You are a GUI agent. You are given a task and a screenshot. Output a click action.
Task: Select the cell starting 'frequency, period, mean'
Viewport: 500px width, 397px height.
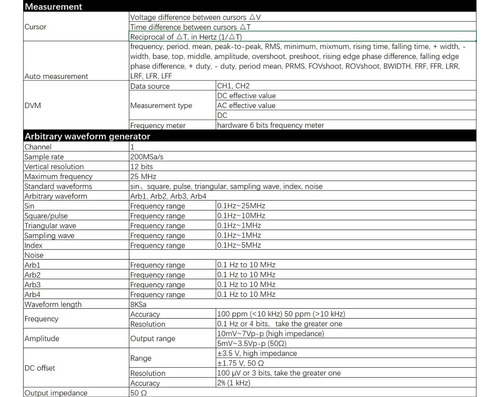click(303, 61)
